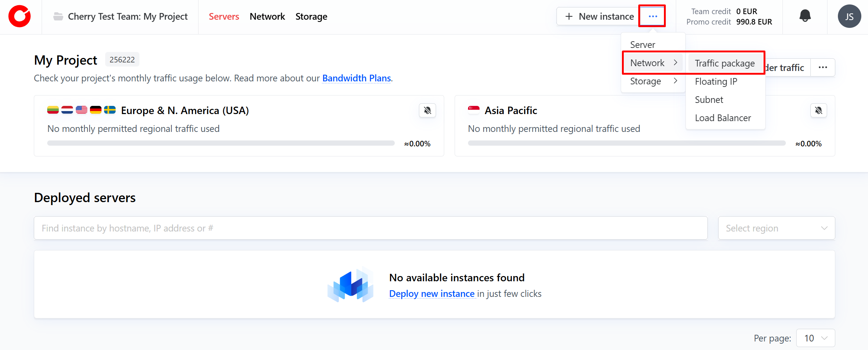Click the Cherry Servers red logo
This screenshot has height=350, width=868.
[x=20, y=17]
